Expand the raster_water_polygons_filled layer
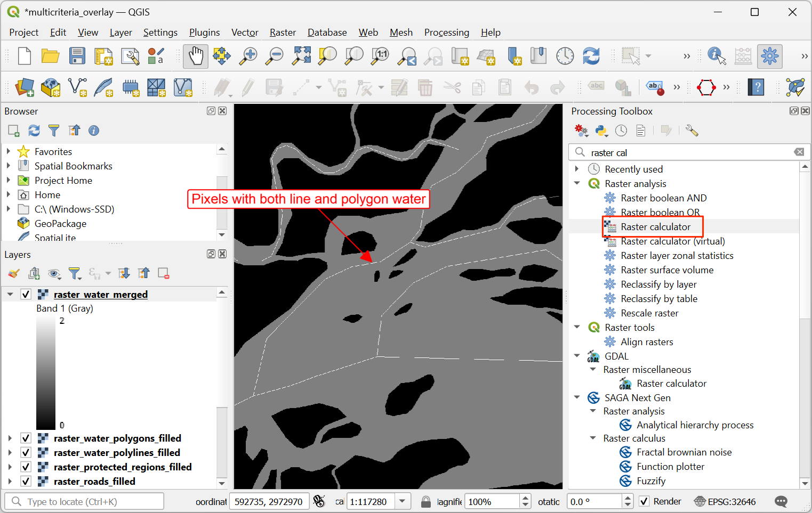The height and width of the screenshot is (513, 812). pyautogui.click(x=10, y=438)
